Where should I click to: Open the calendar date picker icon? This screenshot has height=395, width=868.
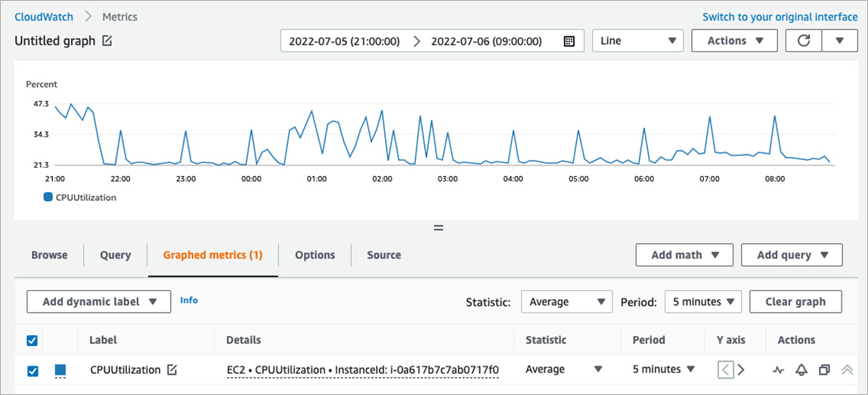569,41
